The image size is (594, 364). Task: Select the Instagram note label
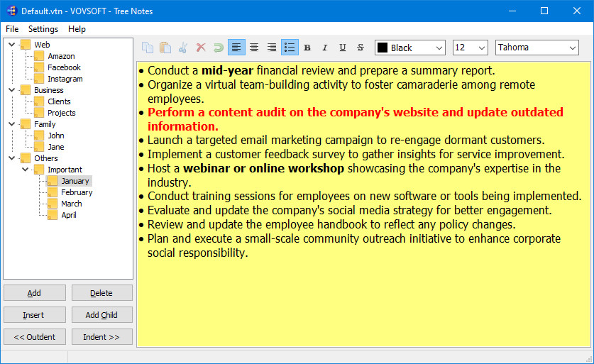click(65, 79)
